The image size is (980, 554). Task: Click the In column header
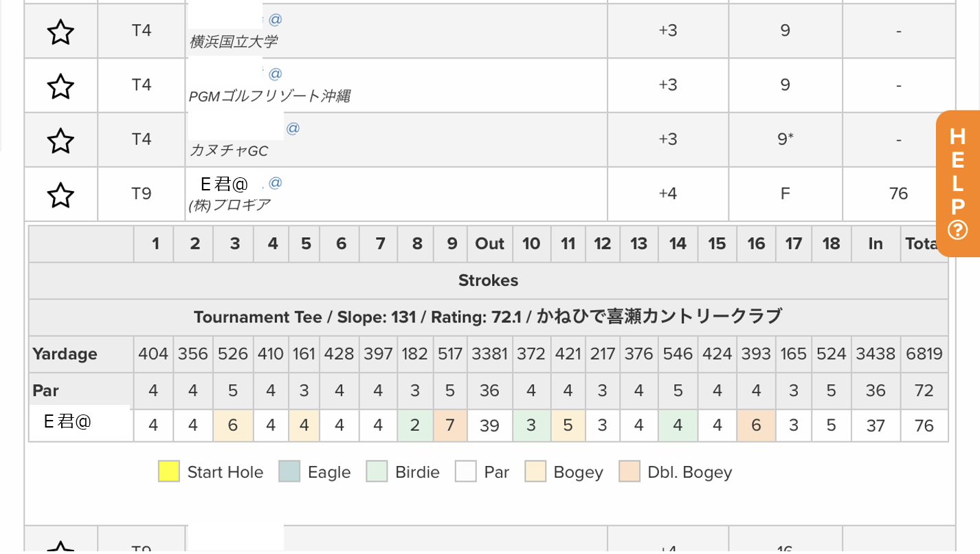(x=876, y=243)
